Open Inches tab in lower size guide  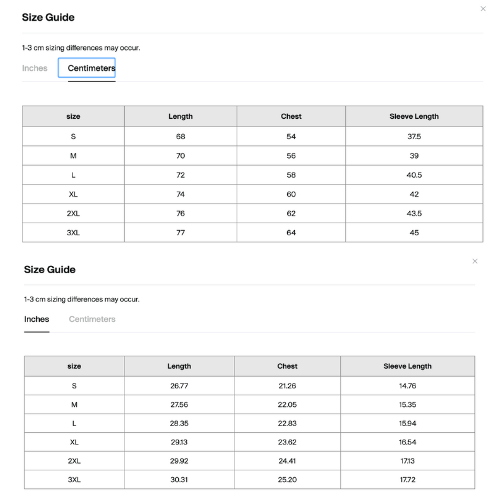(37, 319)
